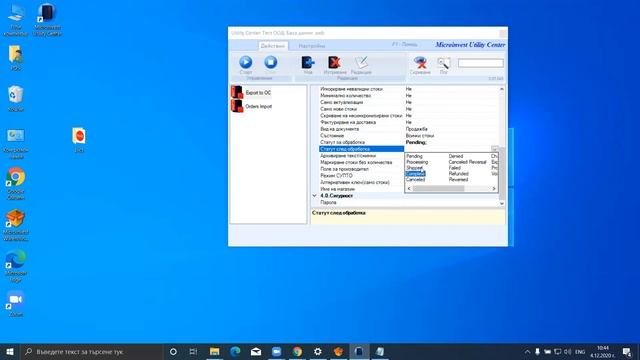Click the taskbar search box

pos(92,351)
